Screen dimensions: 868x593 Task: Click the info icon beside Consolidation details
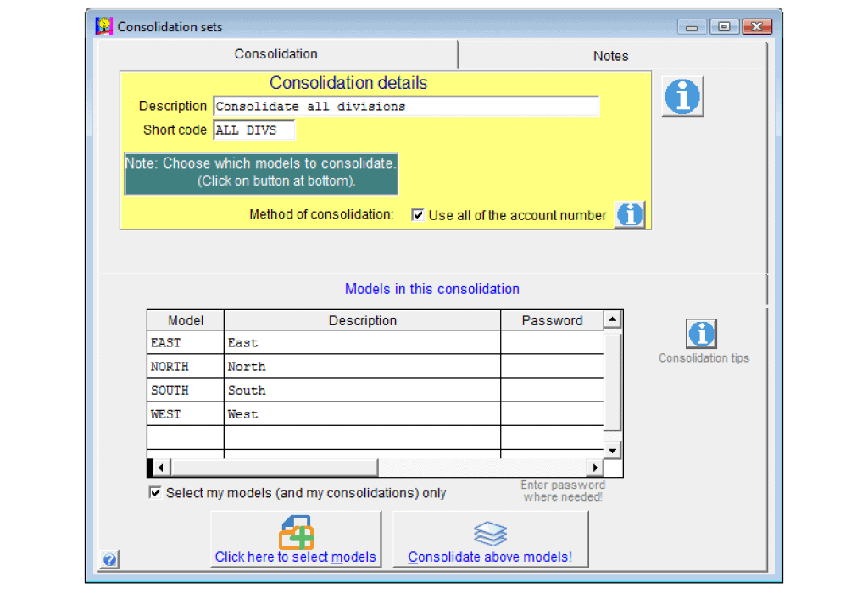682,97
